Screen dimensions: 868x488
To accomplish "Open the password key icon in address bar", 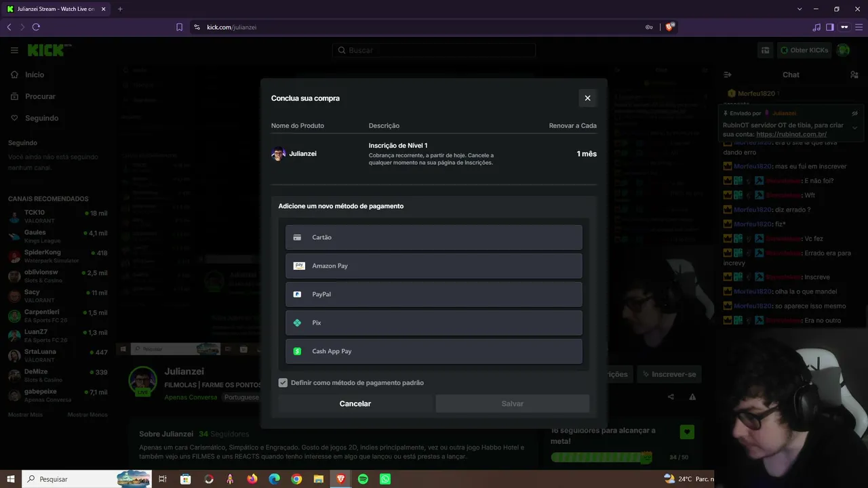I will 649,27.
